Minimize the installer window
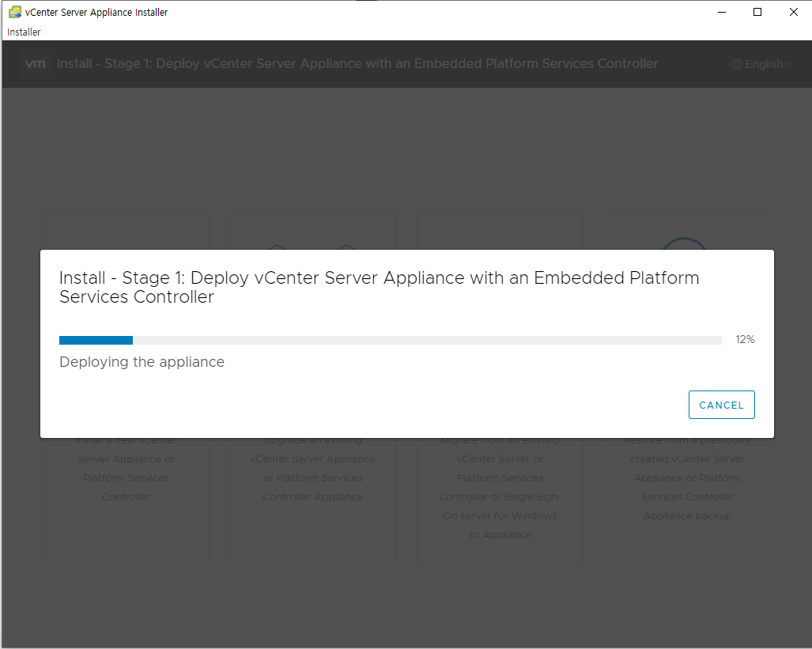The height and width of the screenshot is (649, 812). pos(722,12)
